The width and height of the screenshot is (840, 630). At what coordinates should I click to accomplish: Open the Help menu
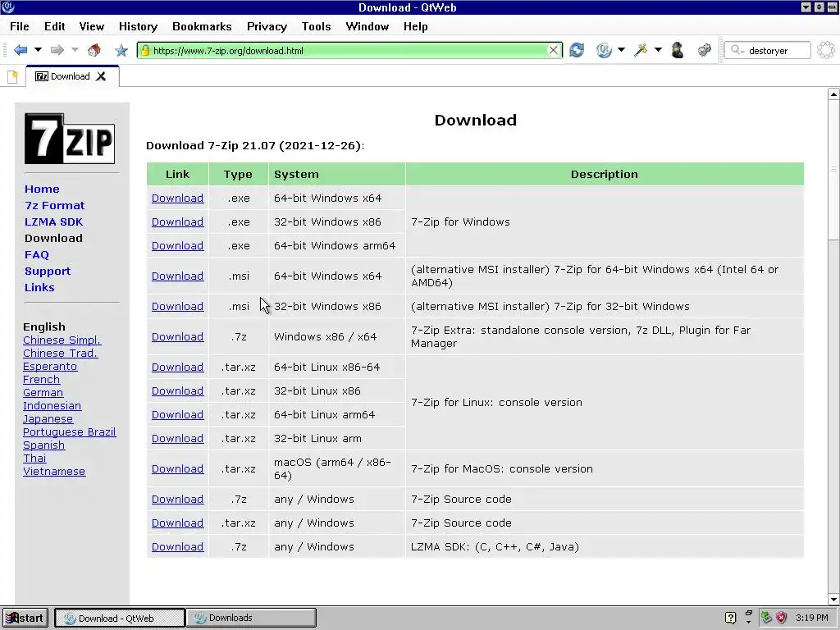415,26
